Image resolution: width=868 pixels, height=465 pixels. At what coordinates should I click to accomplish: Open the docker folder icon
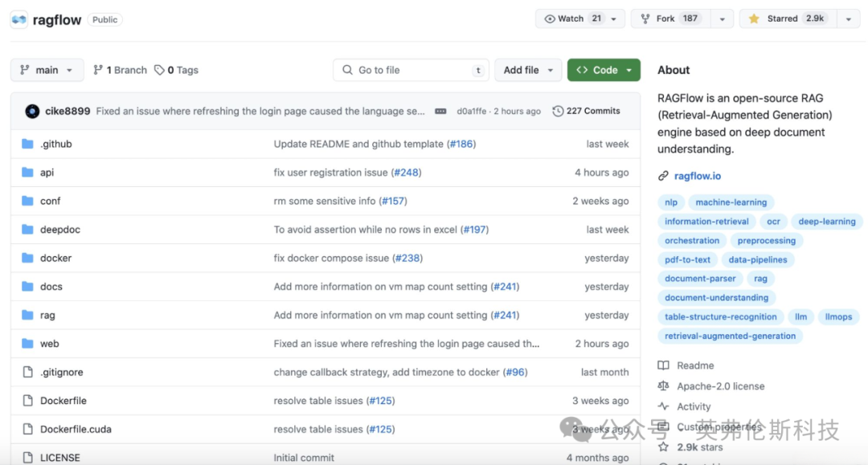click(27, 259)
